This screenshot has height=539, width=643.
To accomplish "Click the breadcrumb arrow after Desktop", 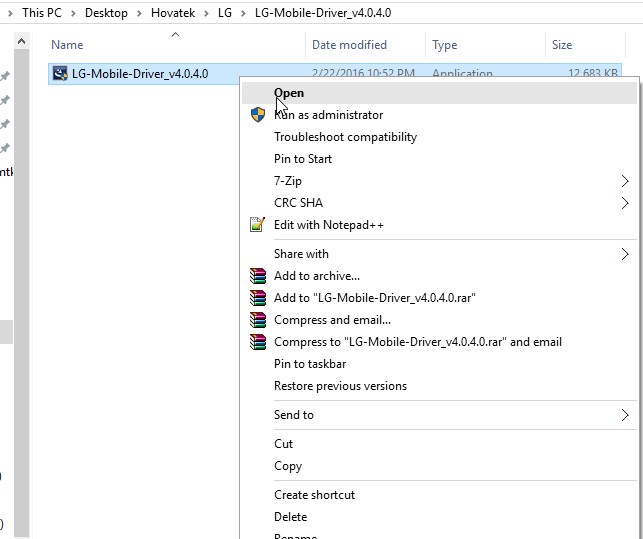I will pyautogui.click(x=139, y=14).
